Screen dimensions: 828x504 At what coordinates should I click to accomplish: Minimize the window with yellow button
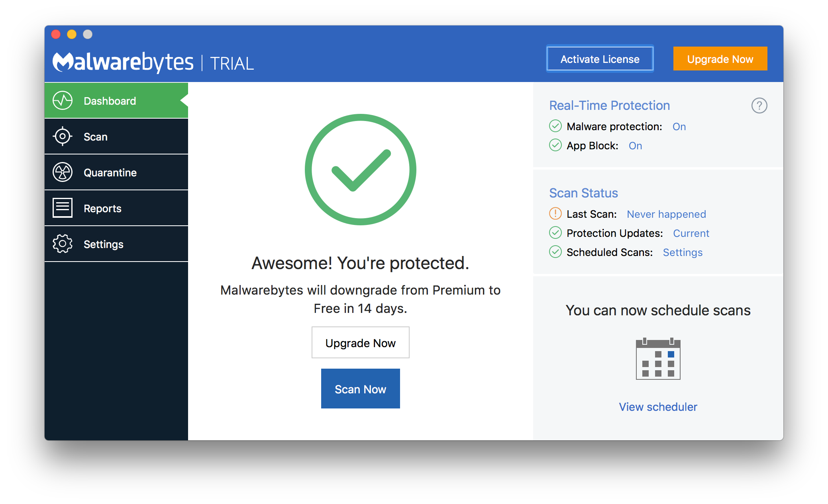[72, 35]
